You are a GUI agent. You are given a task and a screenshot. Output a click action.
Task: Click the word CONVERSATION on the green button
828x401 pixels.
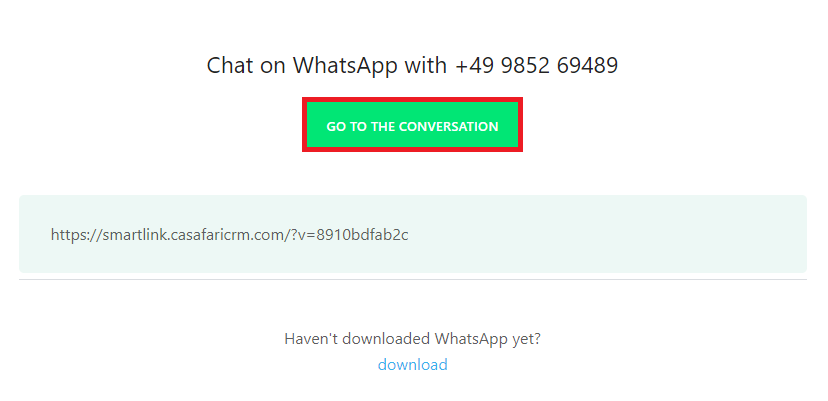[x=448, y=127]
